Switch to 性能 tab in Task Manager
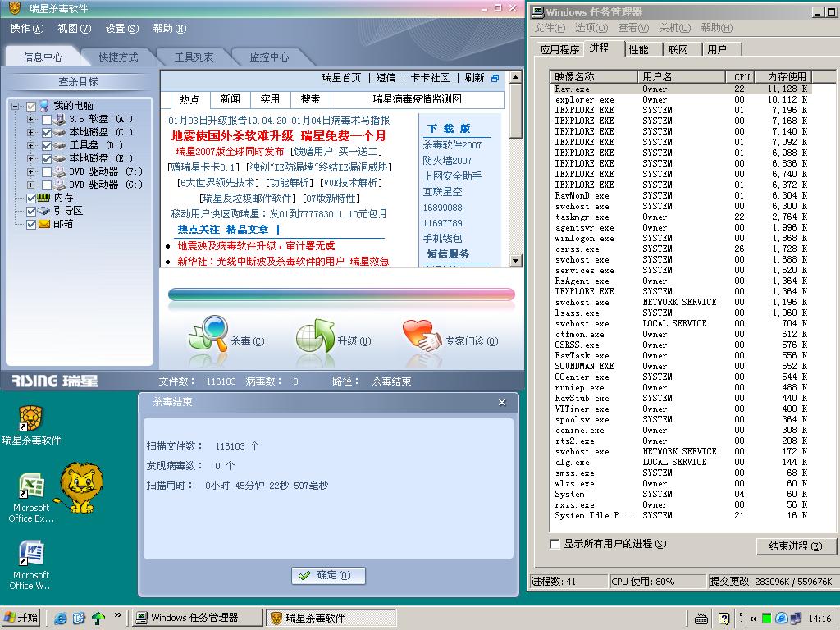This screenshot has height=630, width=840. [x=638, y=50]
